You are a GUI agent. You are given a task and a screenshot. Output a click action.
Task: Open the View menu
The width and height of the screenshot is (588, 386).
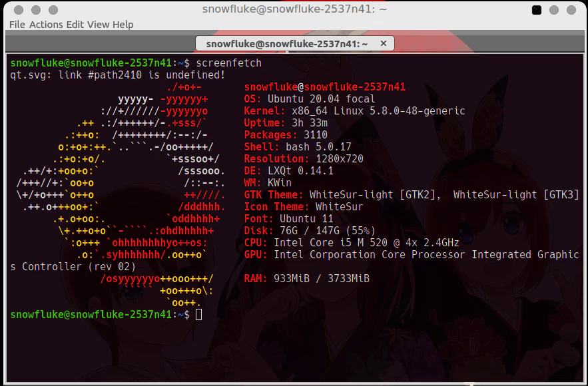(x=99, y=25)
